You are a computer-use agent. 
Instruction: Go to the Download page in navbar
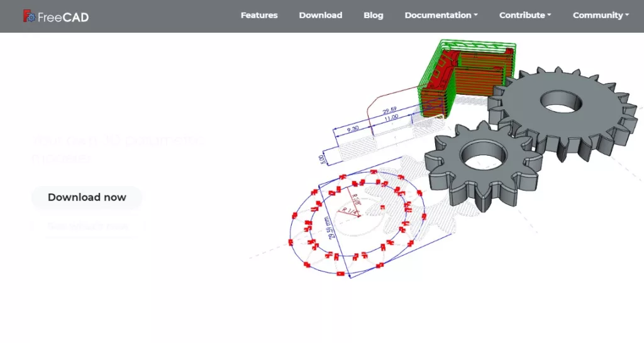click(320, 15)
